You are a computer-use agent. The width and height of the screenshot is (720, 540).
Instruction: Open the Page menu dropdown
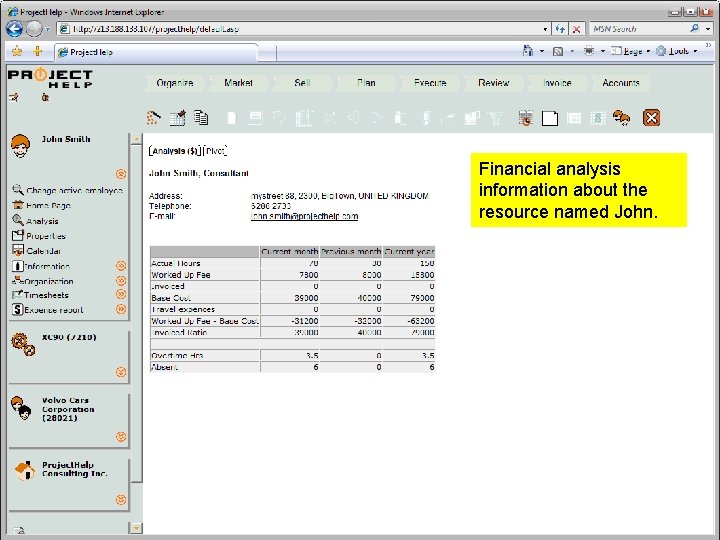coord(631,51)
